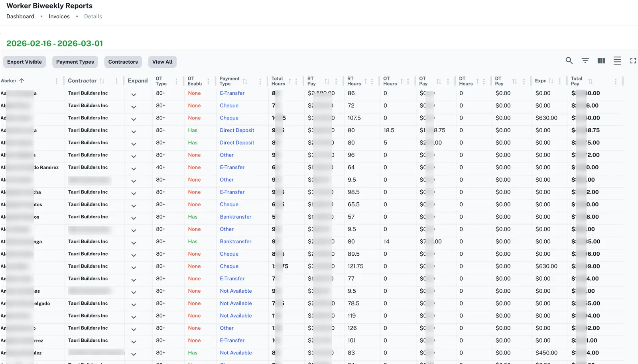Open the show/hide filters icon
This screenshot has height=364, width=638.
pyautogui.click(x=585, y=61)
